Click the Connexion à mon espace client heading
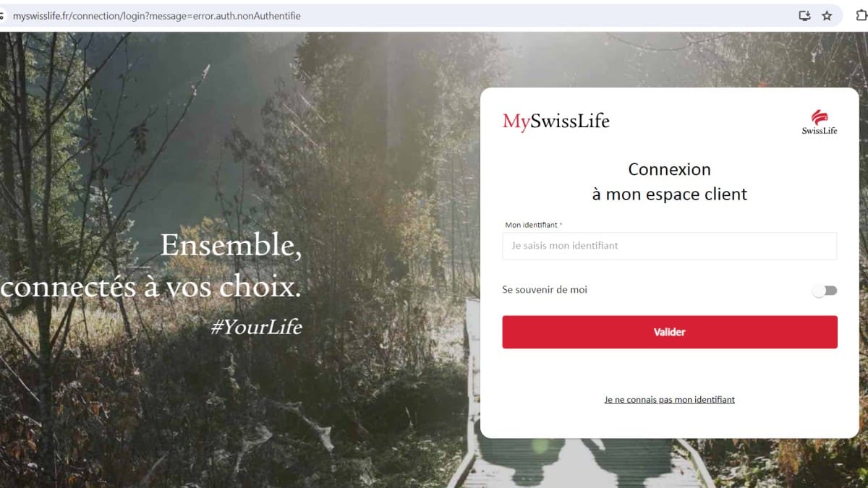The width and height of the screenshot is (868, 488). pyautogui.click(x=670, y=181)
